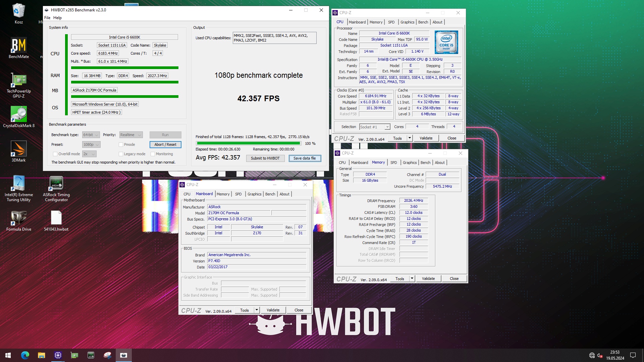This screenshot has width=644, height=362.
Task: Open the Kosz recycle bin desktop icon
Action: tap(18, 13)
